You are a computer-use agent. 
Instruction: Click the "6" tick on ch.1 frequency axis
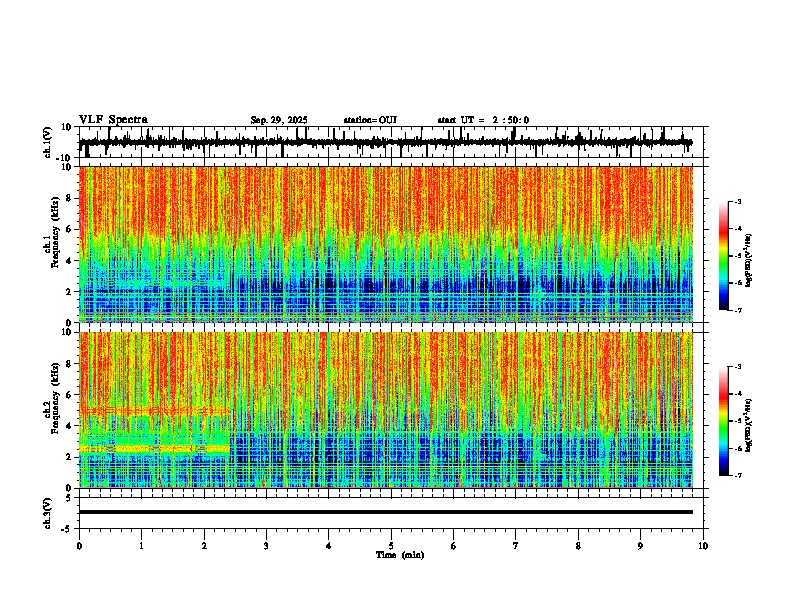click(x=69, y=229)
